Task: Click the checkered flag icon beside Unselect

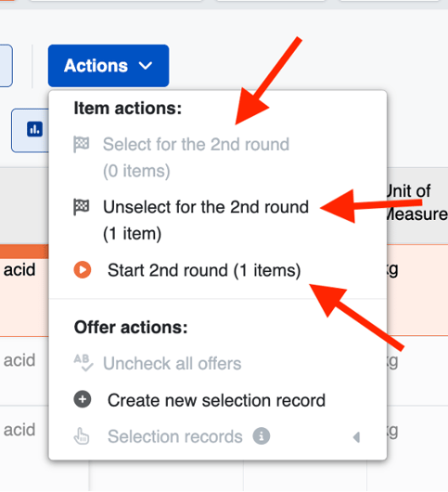Action: tap(82, 207)
